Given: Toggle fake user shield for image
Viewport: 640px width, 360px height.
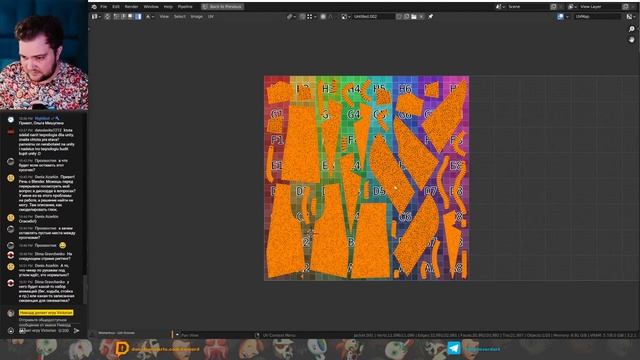Looking at the screenshot, I should pyautogui.click(x=399, y=17).
